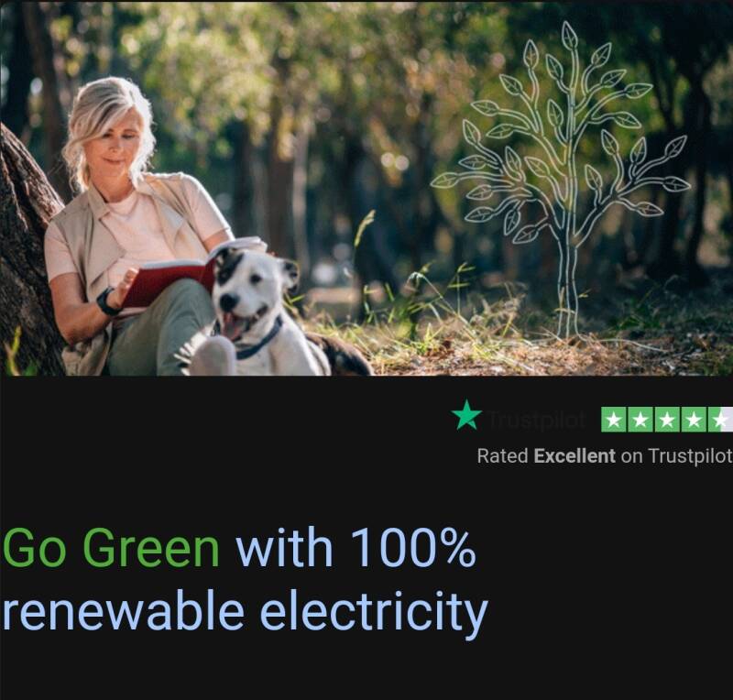Select the fourth Trustpilot rating star

point(694,420)
